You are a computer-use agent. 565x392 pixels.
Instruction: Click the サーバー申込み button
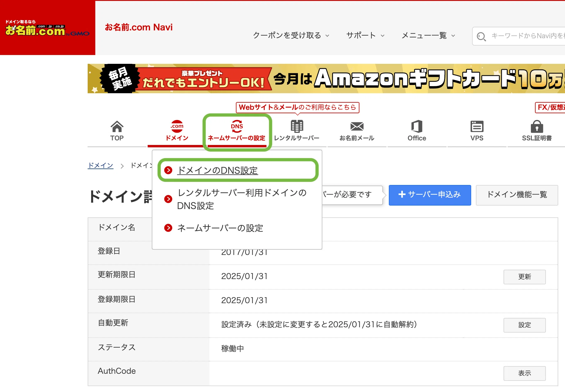point(430,195)
